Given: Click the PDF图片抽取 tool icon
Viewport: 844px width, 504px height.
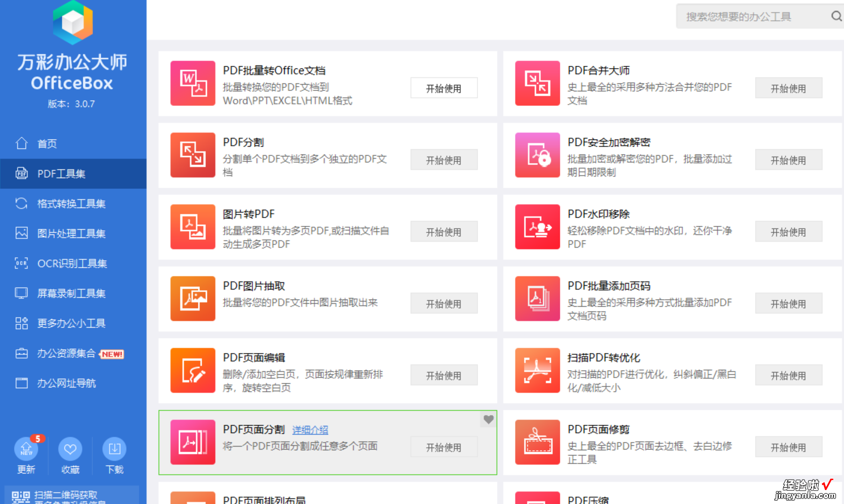Looking at the screenshot, I should 193,299.
